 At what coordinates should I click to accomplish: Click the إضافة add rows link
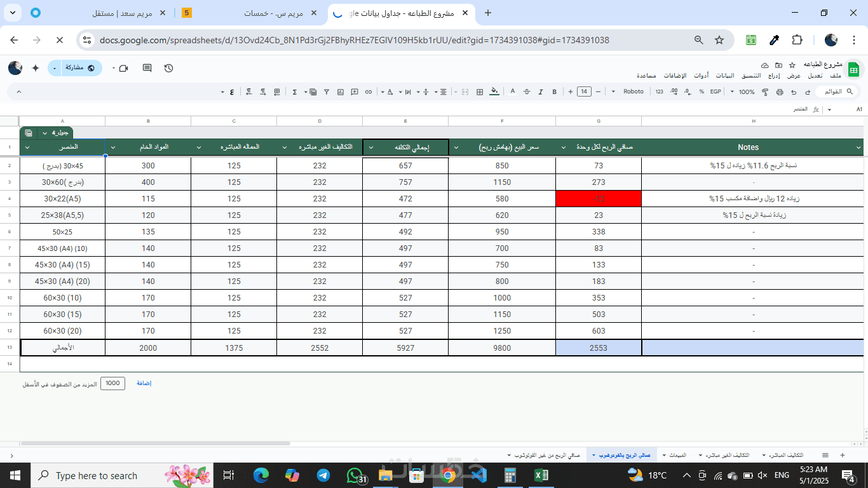pos(144,383)
